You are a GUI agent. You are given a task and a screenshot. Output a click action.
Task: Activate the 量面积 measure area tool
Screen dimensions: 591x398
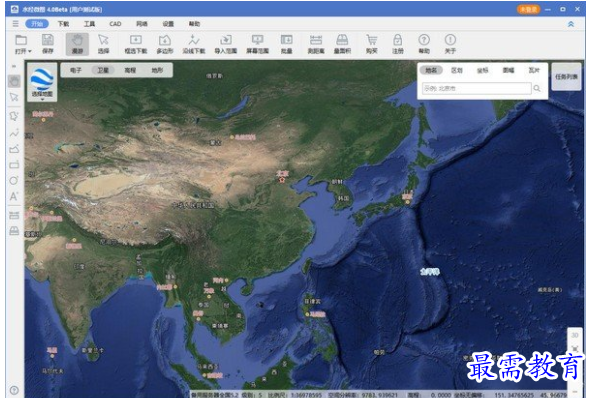pos(342,44)
